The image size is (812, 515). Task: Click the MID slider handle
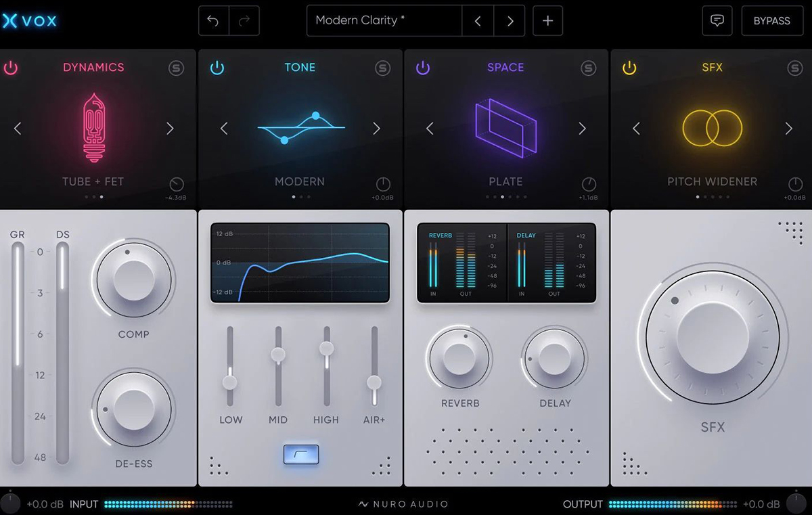pyautogui.click(x=278, y=354)
